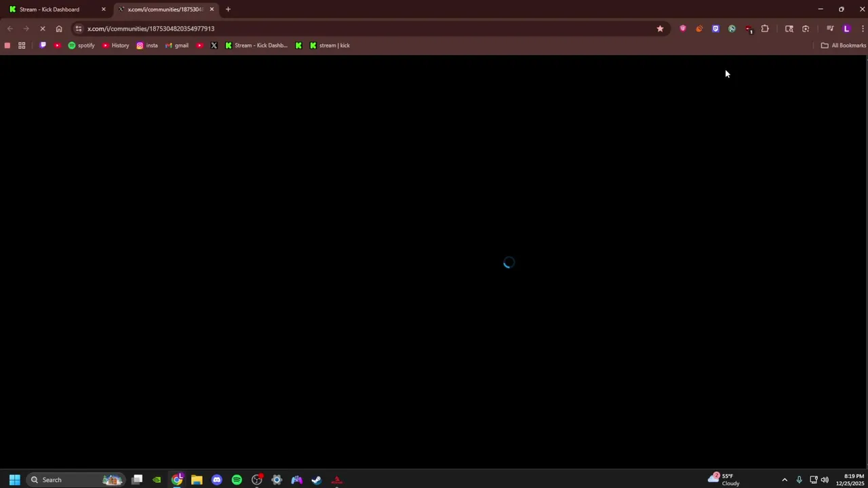Open the green circular extension icon
The image size is (868, 488).
tap(732, 28)
